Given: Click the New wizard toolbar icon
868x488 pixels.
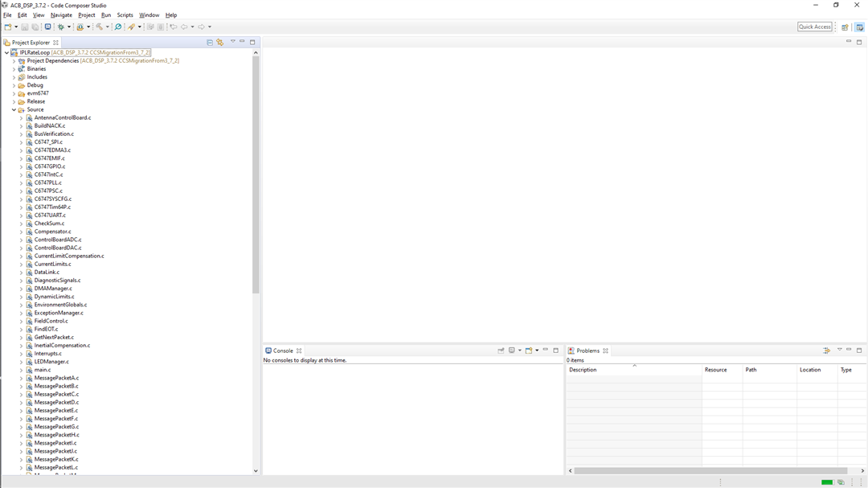Looking at the screenshot, I should [8, 27].
